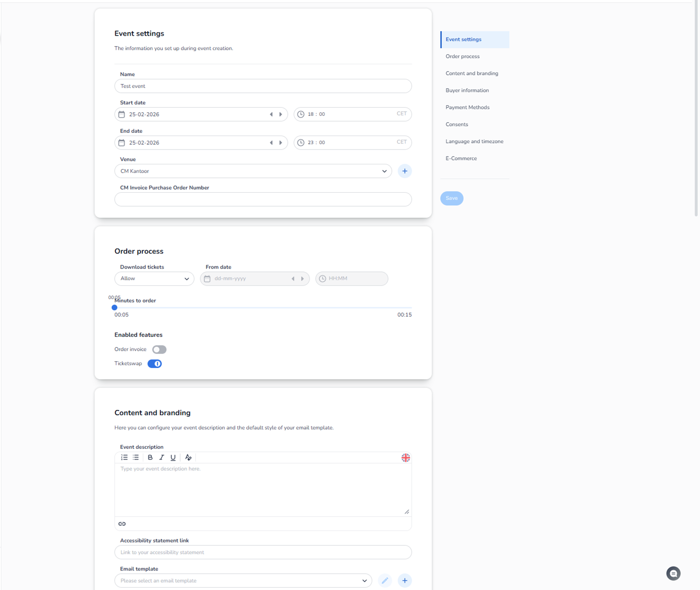Click the insert link icon below description
Screen dimensions: 700x590
pyautogui.click(x=122, y=524)
